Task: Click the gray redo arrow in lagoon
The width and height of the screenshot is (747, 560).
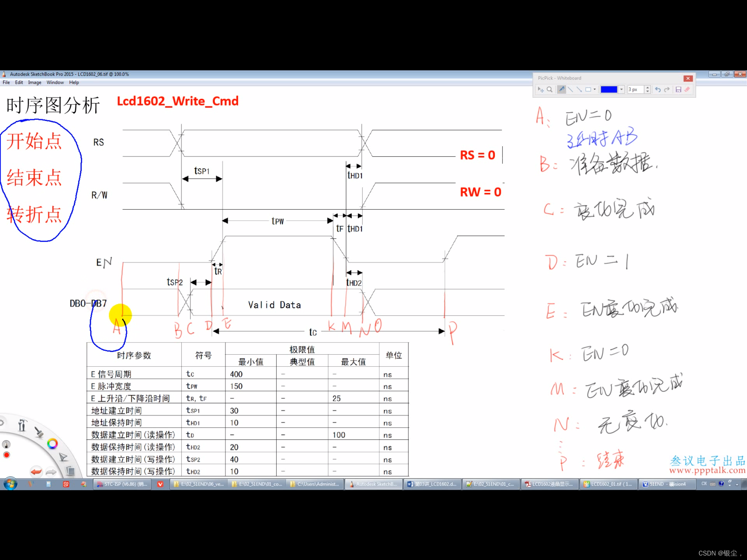Action: tap(51, 472)
